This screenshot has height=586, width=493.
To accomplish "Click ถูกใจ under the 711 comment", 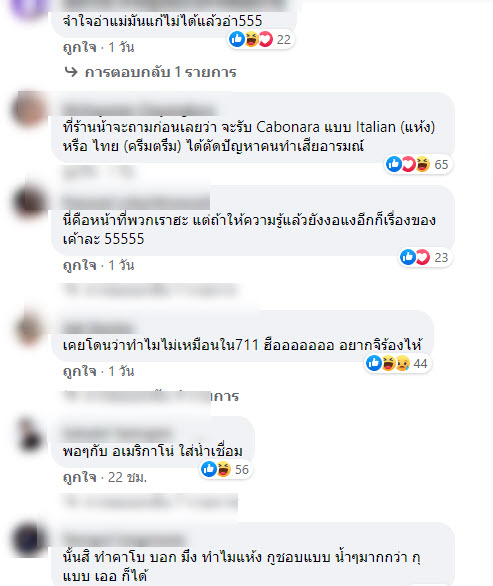I will [79, 371].
